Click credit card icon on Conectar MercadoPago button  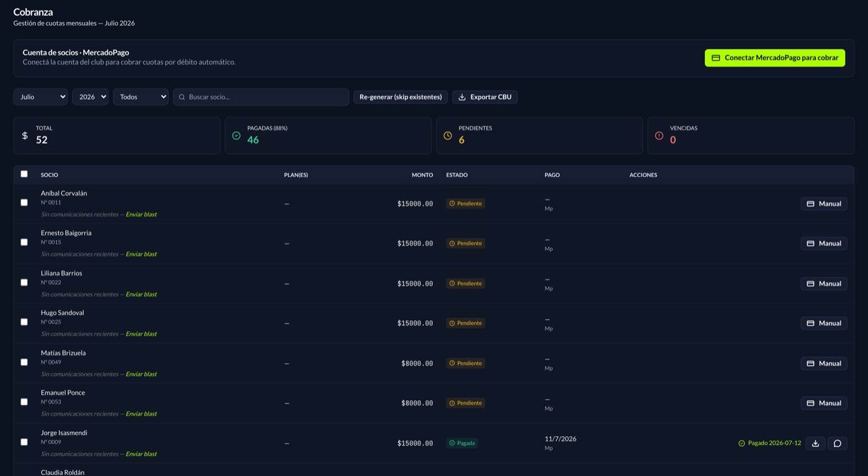(715, 58)
